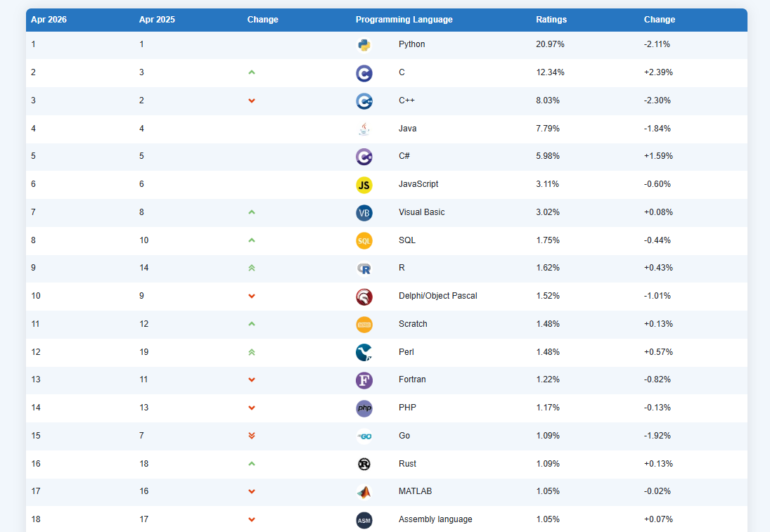Select the JavaScript JS badge icon
Screen dimensions: 770x532
(x=364, y=184)
